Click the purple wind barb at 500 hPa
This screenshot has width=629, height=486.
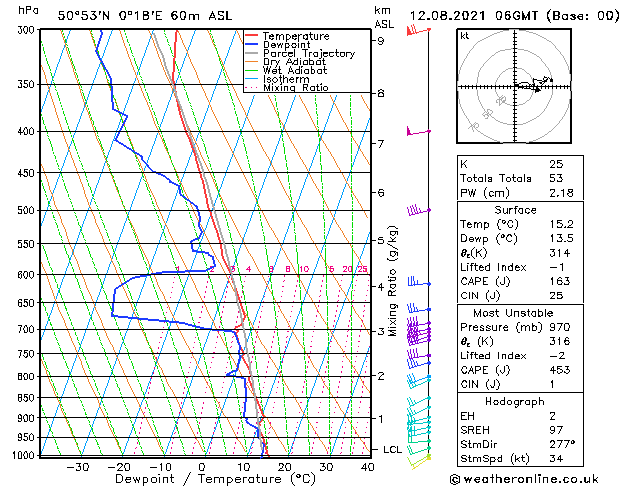(x=418, y=210)
